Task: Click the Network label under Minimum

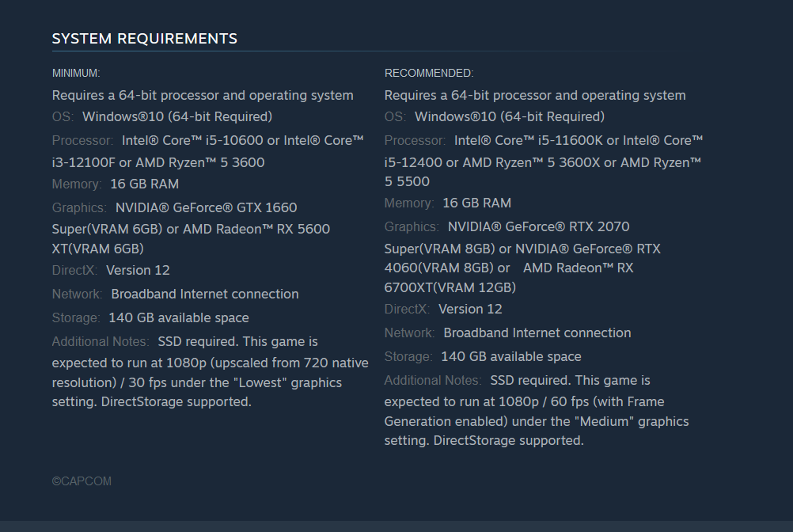Action: tap(78, 294)
